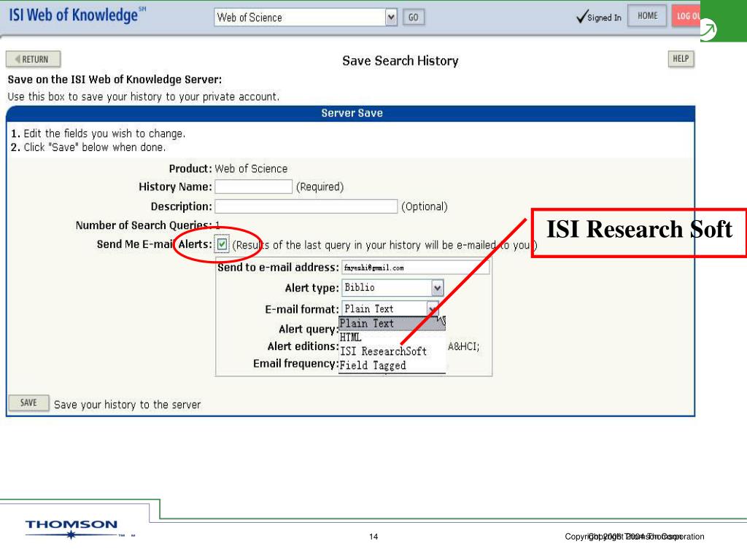The width and height of the screenshot is (747, 560).
Task: Click the 'Save Search History' title
Action: click(400, 61)
